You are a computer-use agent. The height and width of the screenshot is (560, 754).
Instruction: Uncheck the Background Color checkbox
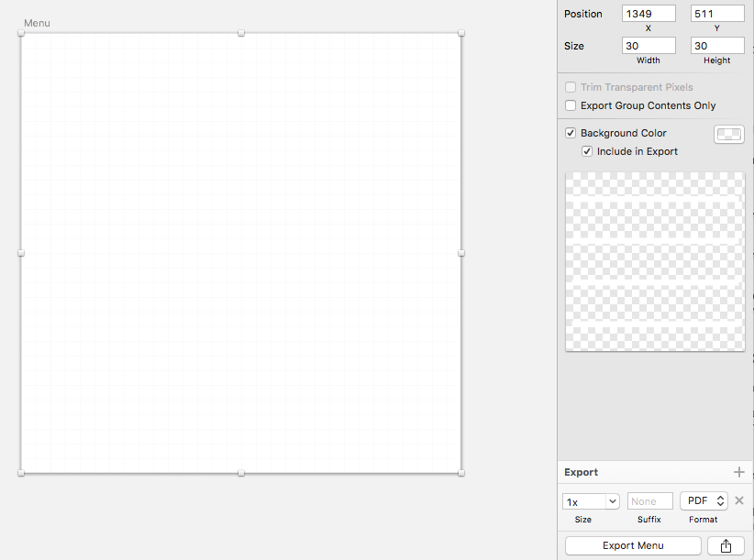tap(571, 133)
